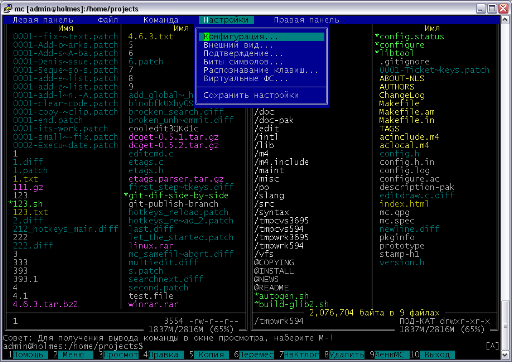Select file description-pak
Viewport: 512px width, 362px height.
[417, 187]
